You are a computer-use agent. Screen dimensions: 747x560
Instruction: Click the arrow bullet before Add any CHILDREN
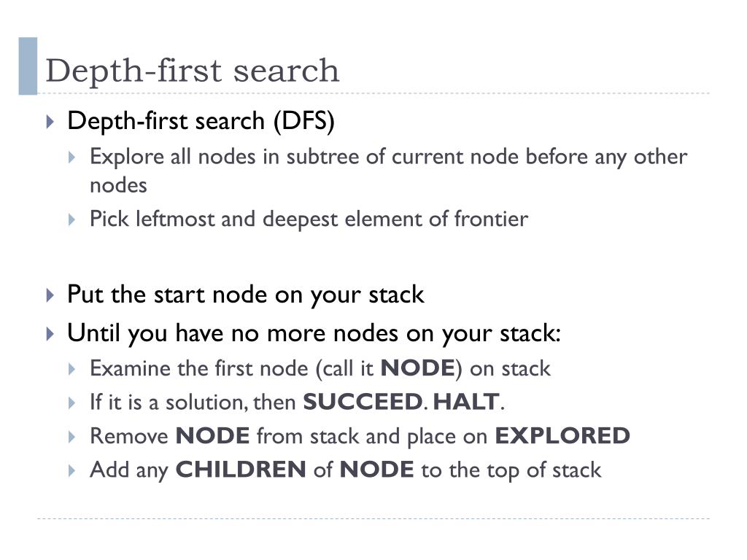tap(72, 471)
